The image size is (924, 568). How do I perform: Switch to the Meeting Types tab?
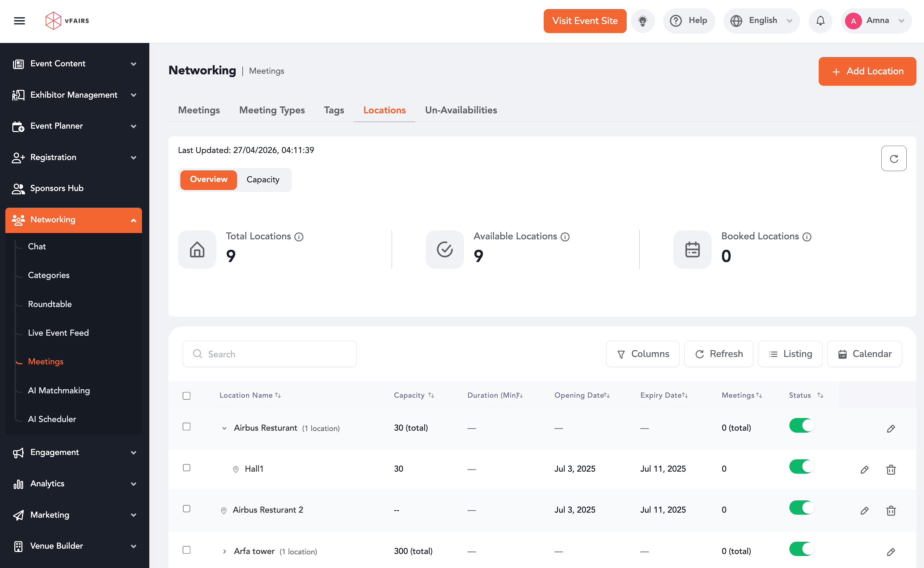[x=272, y=110]
